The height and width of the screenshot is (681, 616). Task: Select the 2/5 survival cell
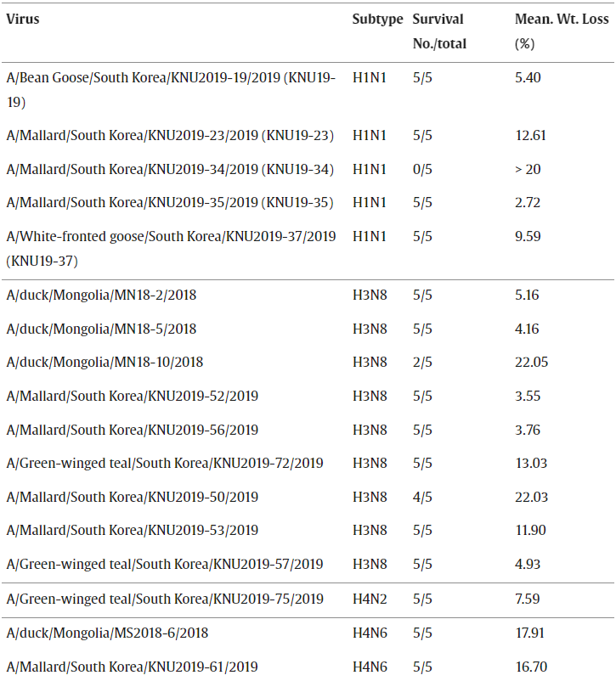422,363
